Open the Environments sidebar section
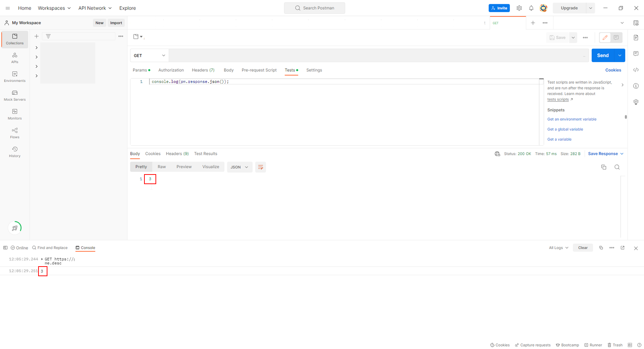Image resolution: width=644 pixels, height=349 pixels. pyautogui.click(x=15, y=77)
